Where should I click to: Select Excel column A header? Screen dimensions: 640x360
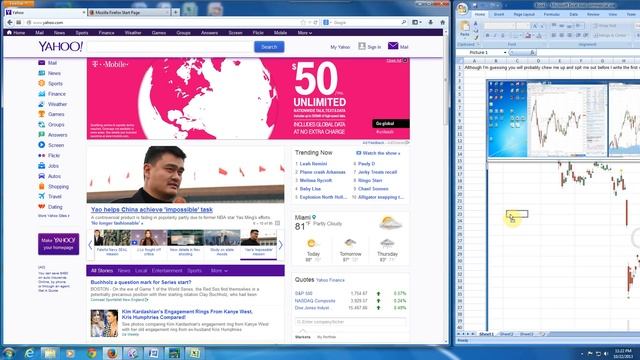[474, 60]
